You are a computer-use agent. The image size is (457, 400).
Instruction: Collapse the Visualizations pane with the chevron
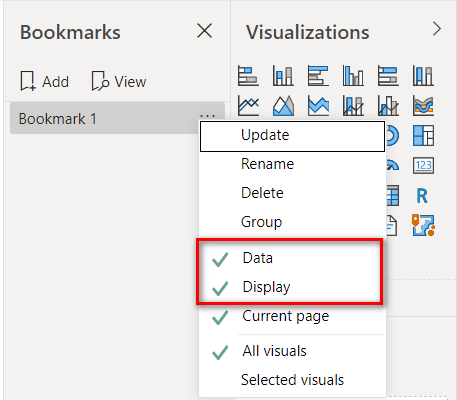(x=437, y=29)
